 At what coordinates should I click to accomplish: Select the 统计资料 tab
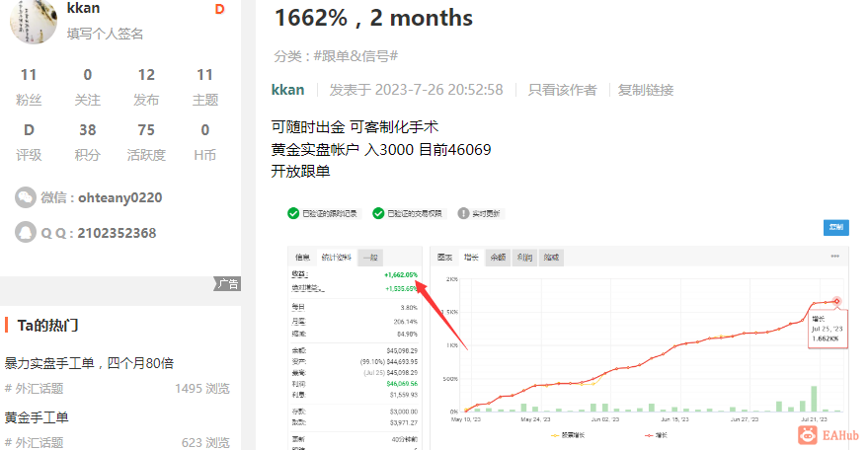336,257
